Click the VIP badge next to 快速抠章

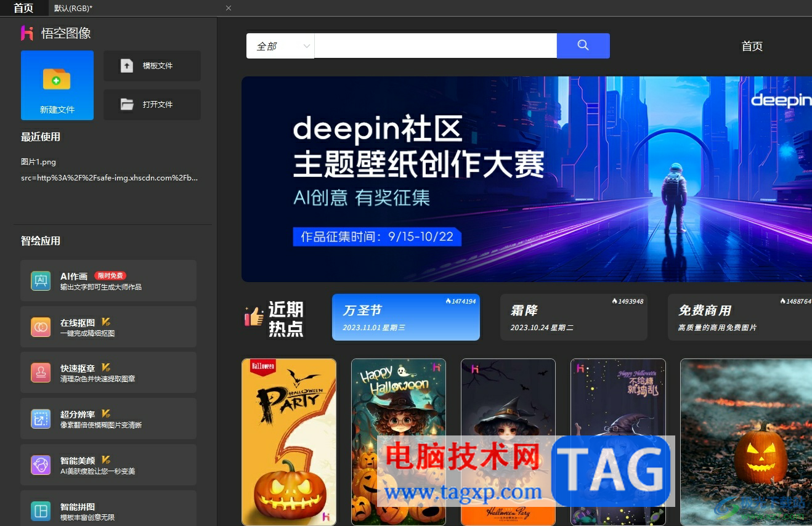point(106,368)
